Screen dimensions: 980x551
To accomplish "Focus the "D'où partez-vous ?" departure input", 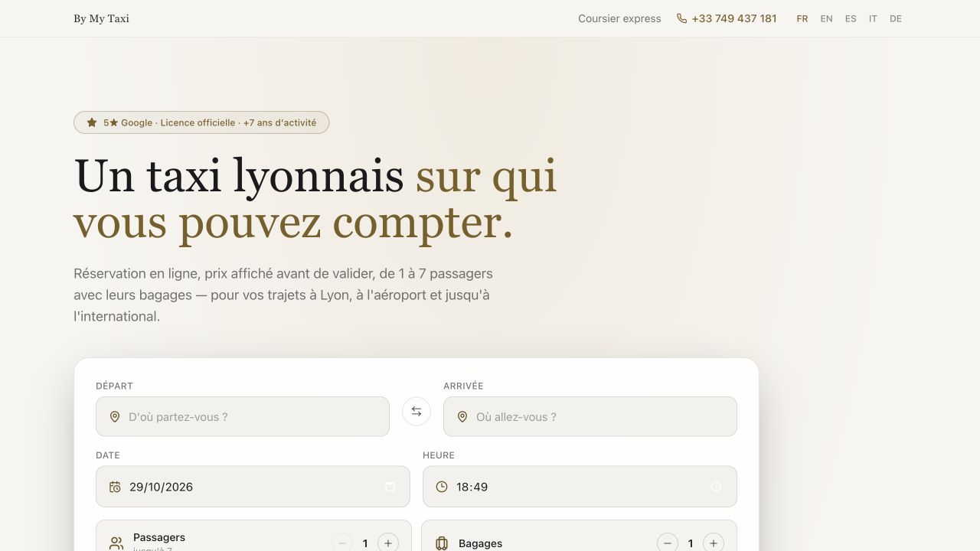I will click(243, 417).
